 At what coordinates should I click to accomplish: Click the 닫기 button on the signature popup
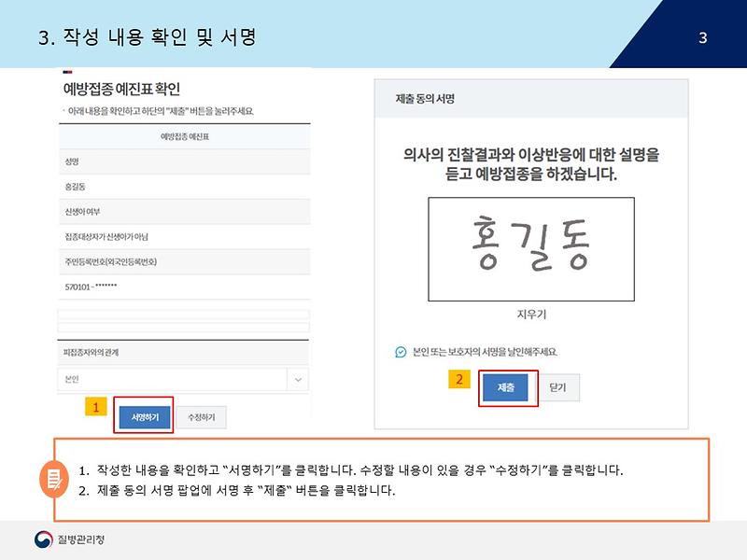tap(559, 385)
